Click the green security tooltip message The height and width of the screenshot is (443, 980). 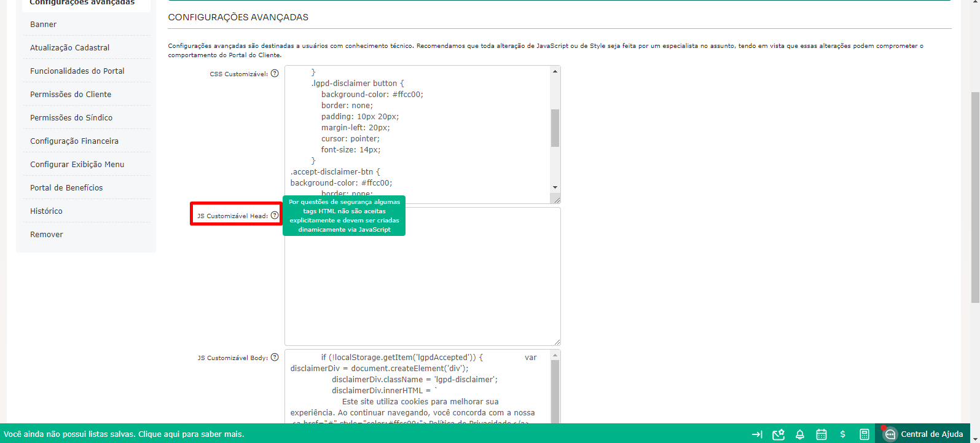[x=344, y=216]
